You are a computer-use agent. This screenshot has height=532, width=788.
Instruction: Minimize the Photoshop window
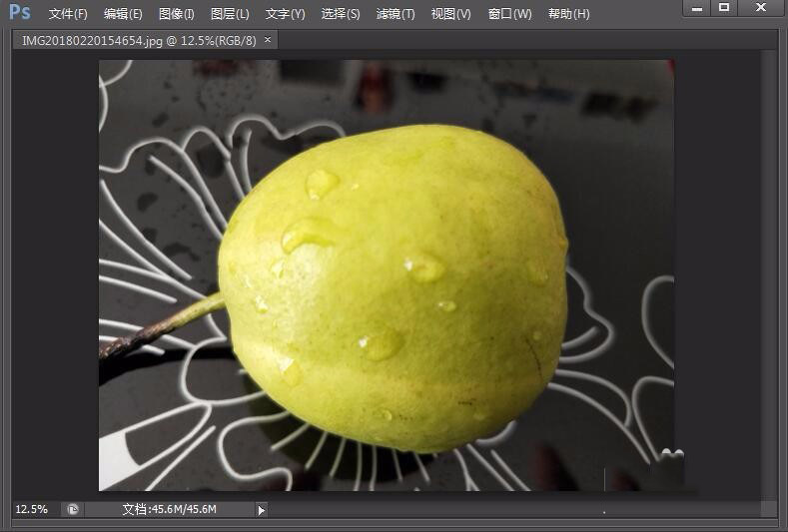[696, 8]
